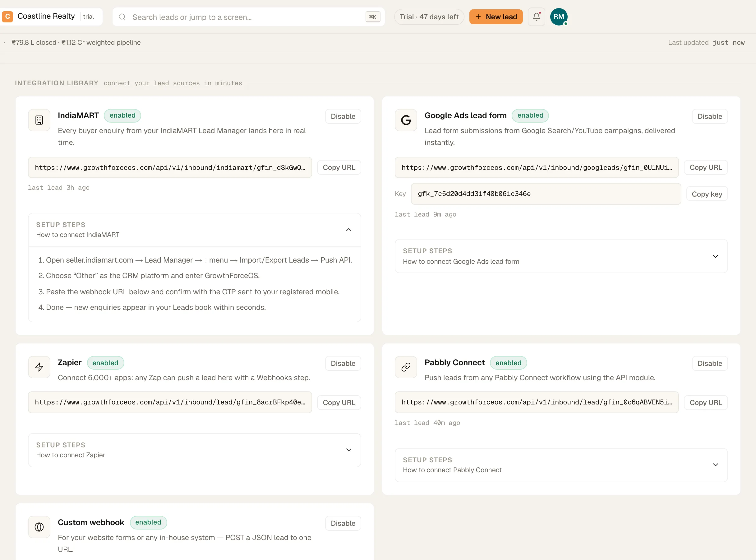Expand the Pabbly Connect setup steps

coord(561,465)
